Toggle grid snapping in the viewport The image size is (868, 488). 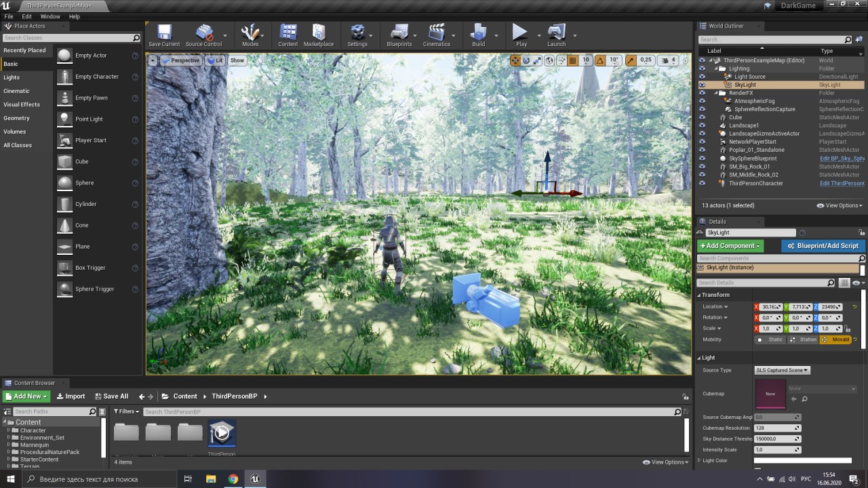coord(572,60)
